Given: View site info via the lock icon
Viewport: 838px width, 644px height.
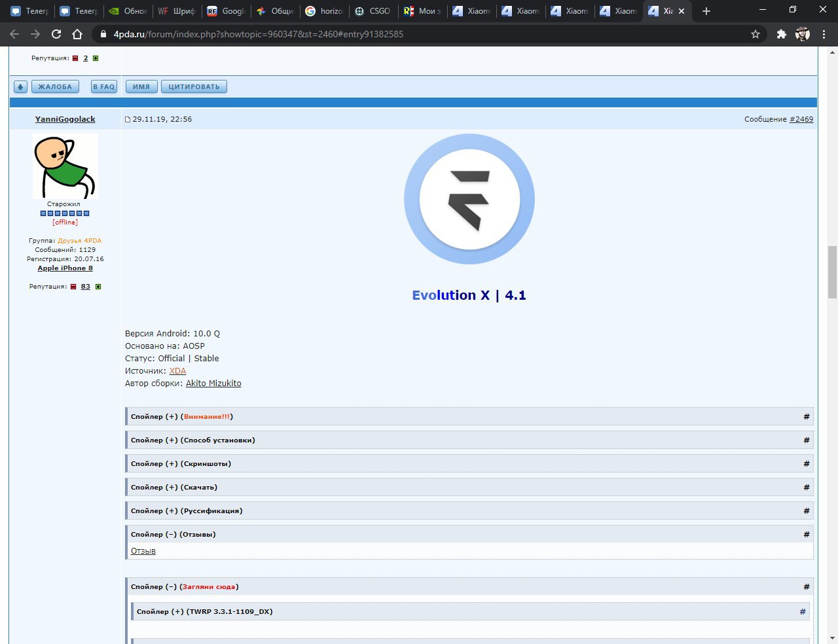Looking at the screenshot, I should tap(103, 34).
